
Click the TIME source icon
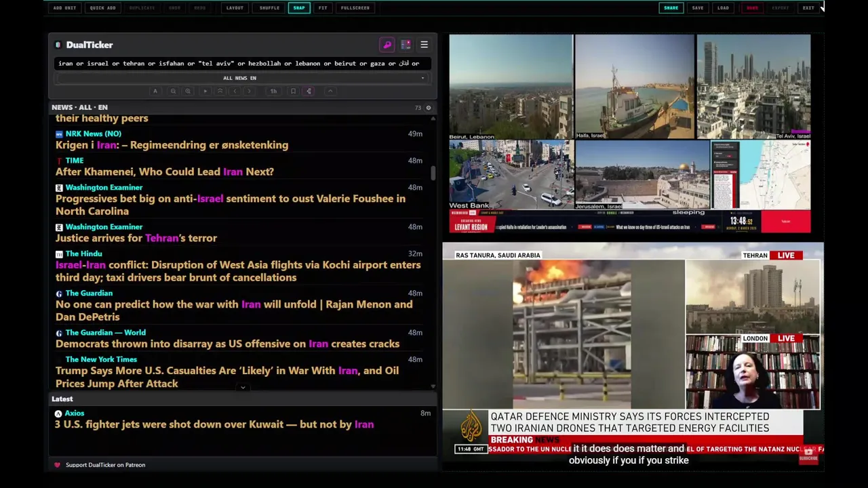(59, 161)
